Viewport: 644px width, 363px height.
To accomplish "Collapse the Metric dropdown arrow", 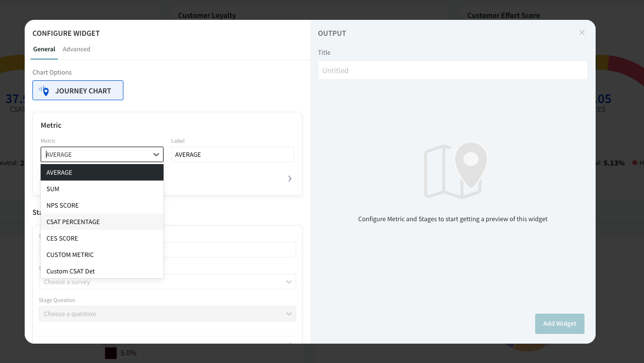I will coord(156,155).
